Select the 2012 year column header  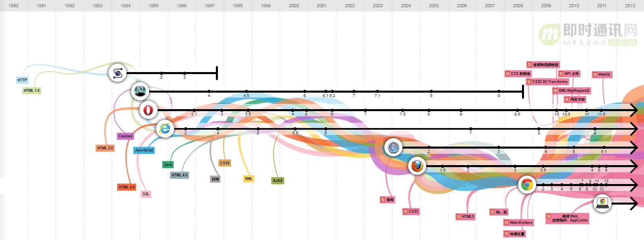point(630,6)
